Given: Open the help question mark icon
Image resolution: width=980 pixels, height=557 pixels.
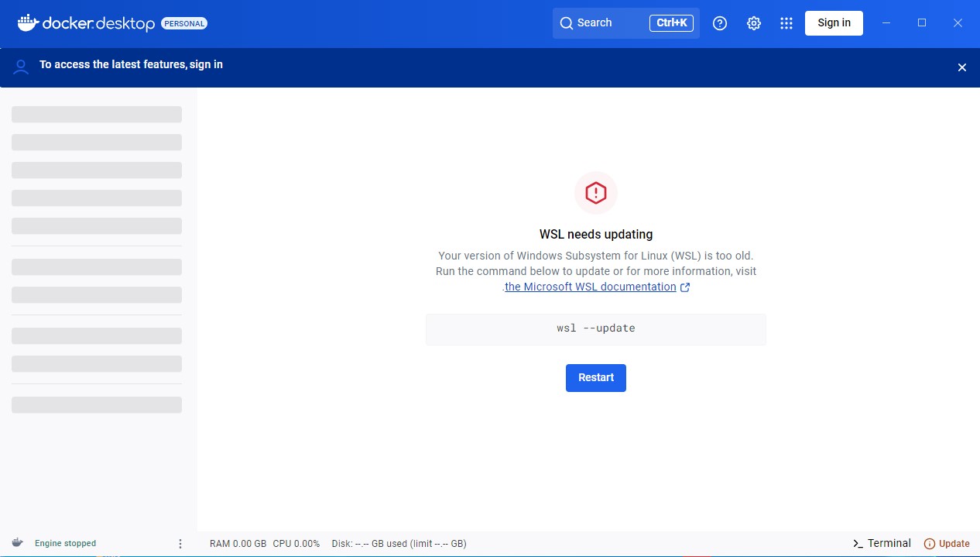Looking at the screenshot, I should tap(720, 23).
